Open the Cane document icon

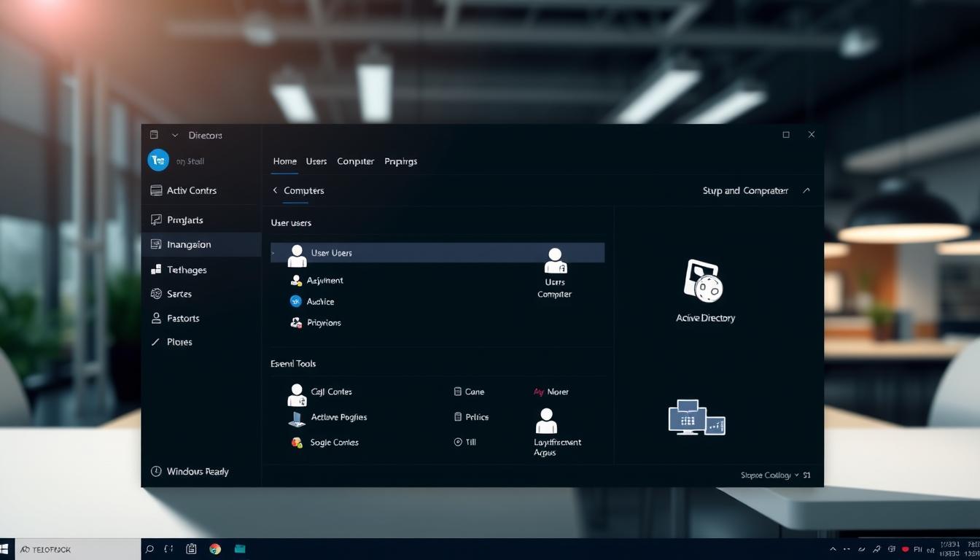pos(459,392)
